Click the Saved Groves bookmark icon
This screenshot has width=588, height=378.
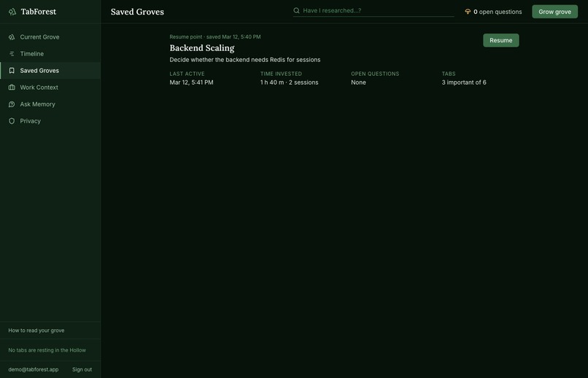[x=12, y=71]
